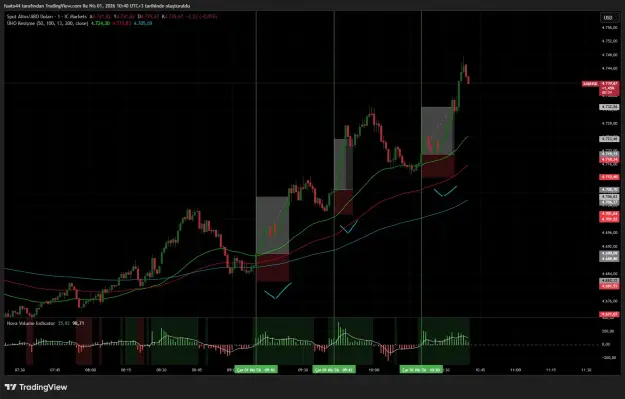This screenshot has width=625, height=399.
Task: Click the 10:20 green date label
Action: (421, 370)
